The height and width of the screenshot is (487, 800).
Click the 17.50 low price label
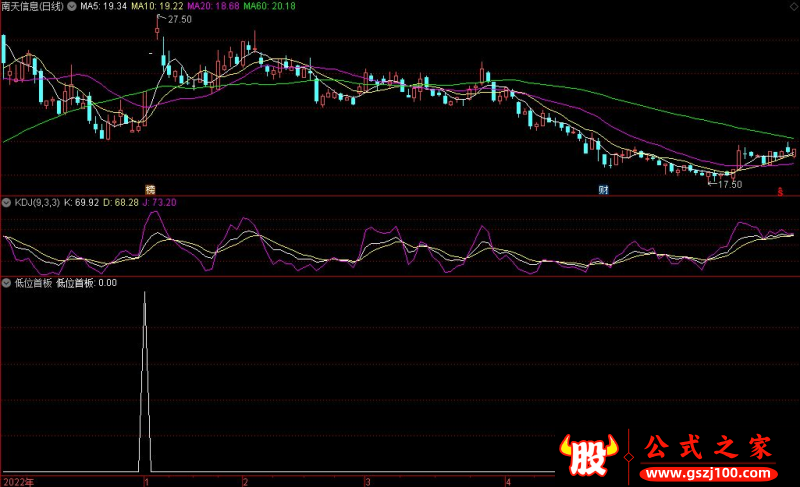point(730,184)
